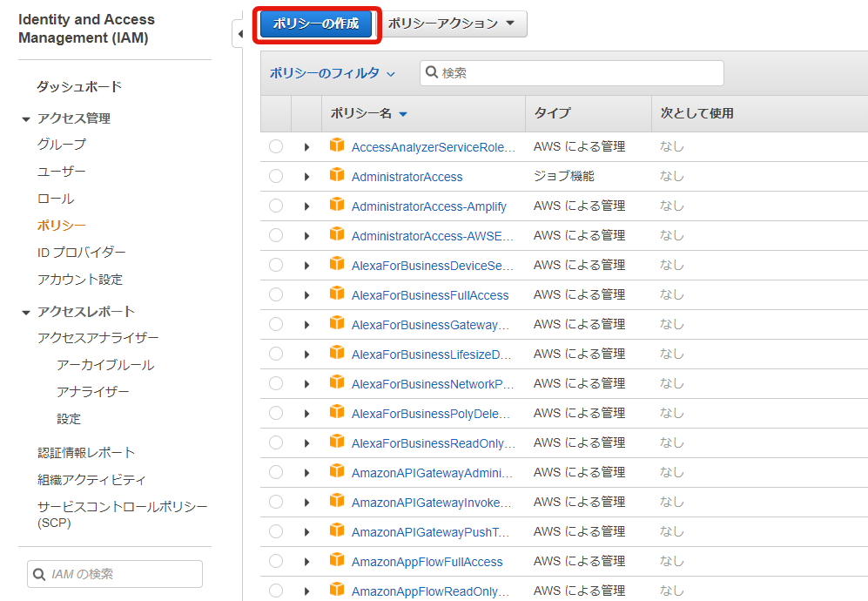868x601 pixels.
Task: Click policy box icon beside AlexaForBusinessLifesizeD
Action: click(337, 352)
